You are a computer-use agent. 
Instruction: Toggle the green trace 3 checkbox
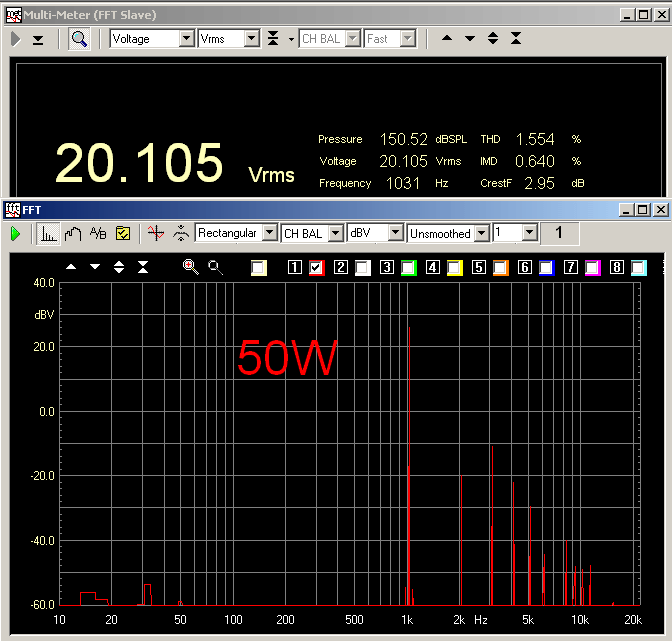pos(409,268)
